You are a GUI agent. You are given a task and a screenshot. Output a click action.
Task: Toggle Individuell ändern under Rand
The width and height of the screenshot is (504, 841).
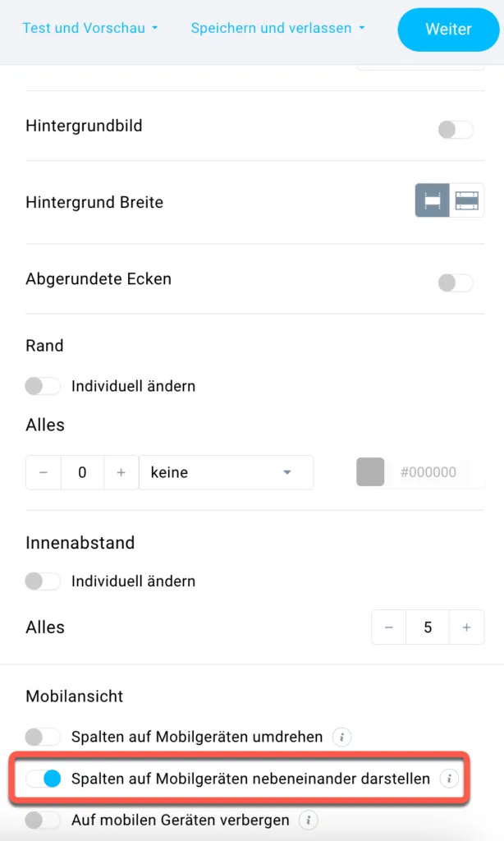(x=43, y=386)
